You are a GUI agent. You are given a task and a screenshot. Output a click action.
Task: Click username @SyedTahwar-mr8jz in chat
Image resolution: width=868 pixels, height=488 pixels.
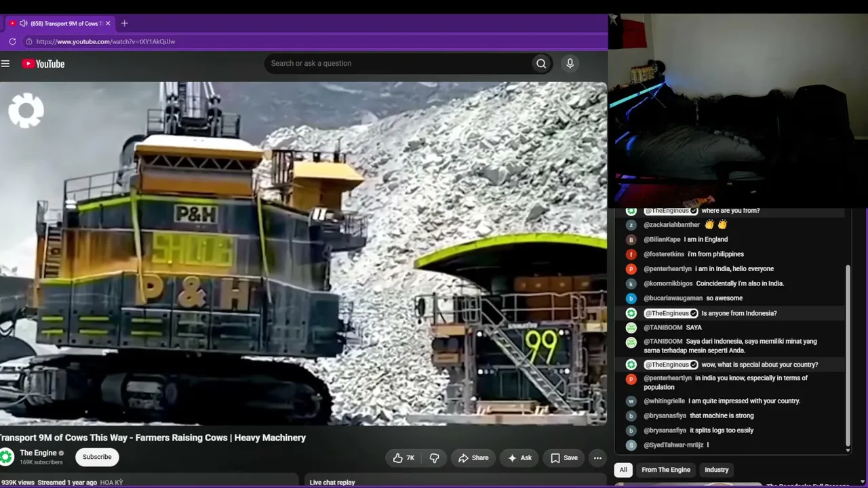(x=673, y=445)
